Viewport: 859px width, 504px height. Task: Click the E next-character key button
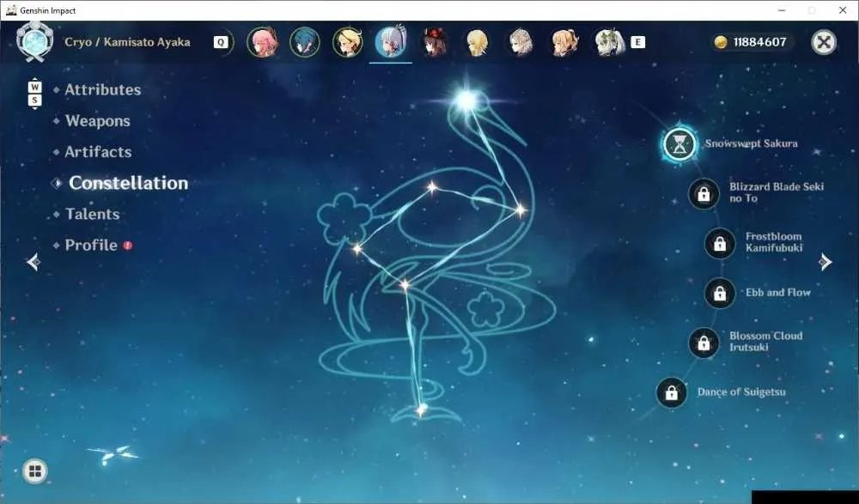coord(637,42)
